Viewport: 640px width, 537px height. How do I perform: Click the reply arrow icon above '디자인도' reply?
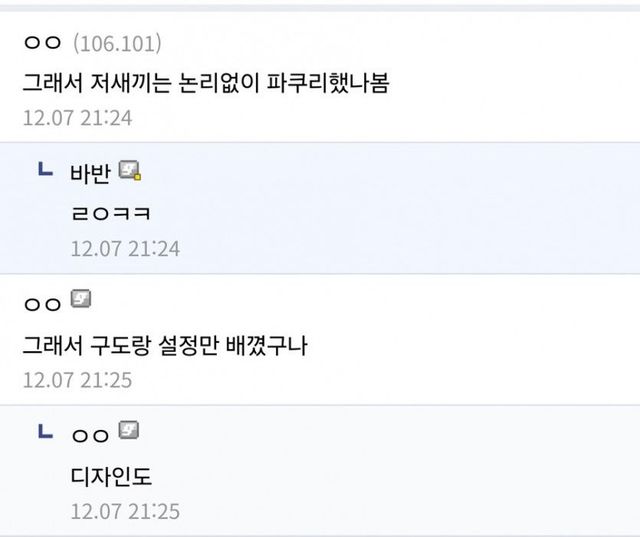coord(45,433)
